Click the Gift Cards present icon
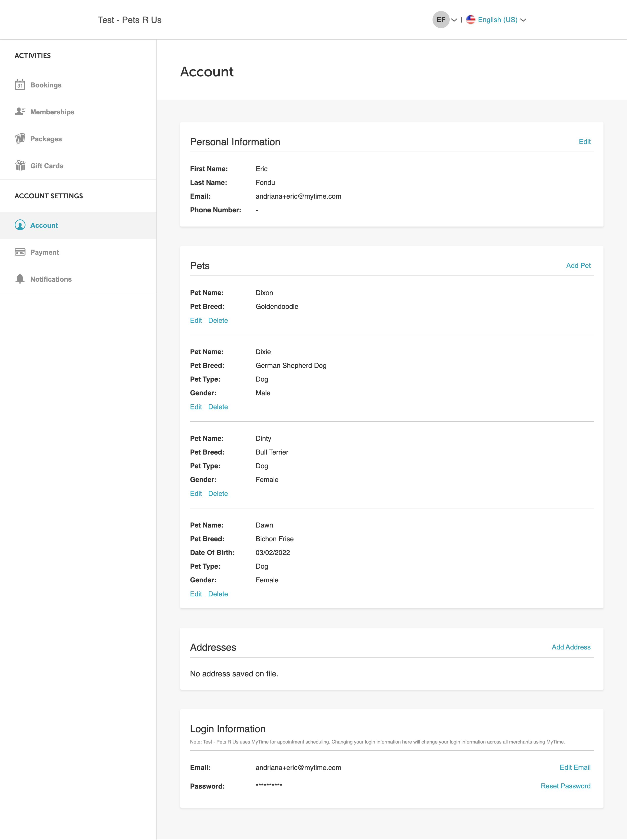627x840 pixels. click(x=20, y=165)
